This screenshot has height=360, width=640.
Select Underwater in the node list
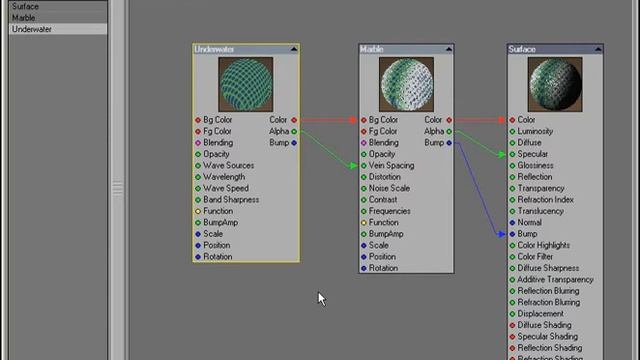[x=58, y=29]
